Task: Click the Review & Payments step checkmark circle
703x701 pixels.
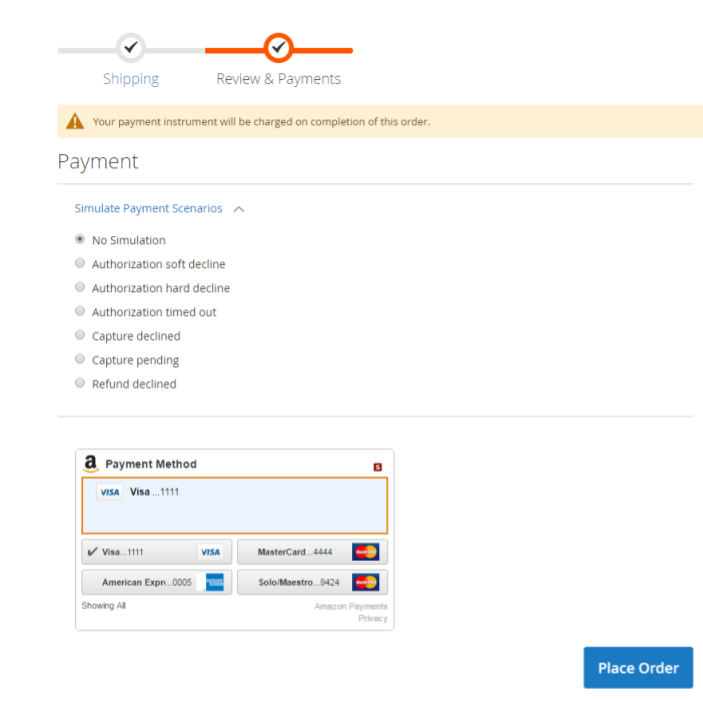Action: pos(278,48)
